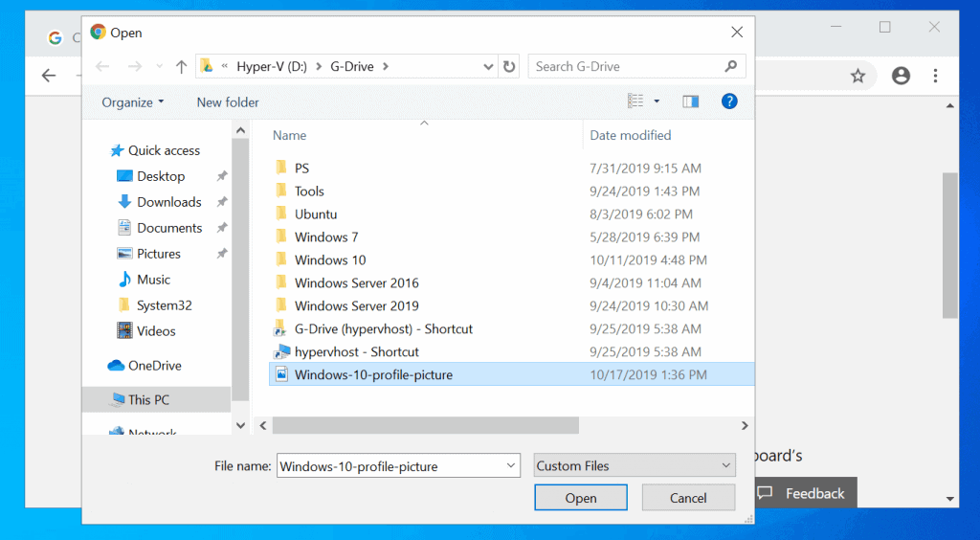Open Chrome profile avatar icon
Screen dimensions: 980x540
point(901,77)
